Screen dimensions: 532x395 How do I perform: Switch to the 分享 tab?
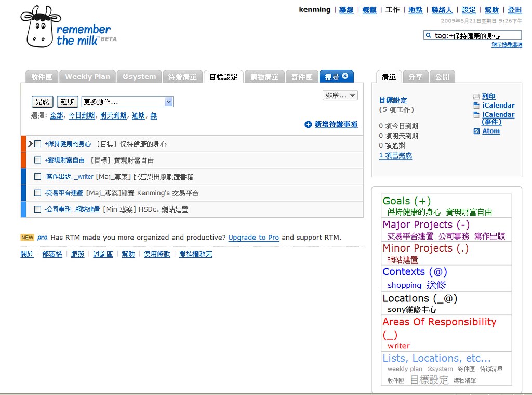[415, 77]
